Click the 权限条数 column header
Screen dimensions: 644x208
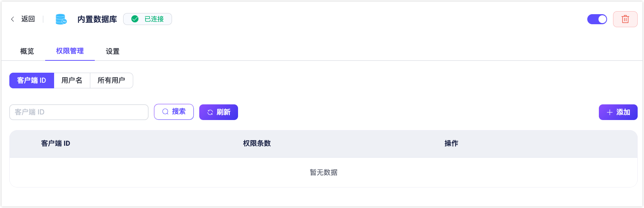point(257,144)
